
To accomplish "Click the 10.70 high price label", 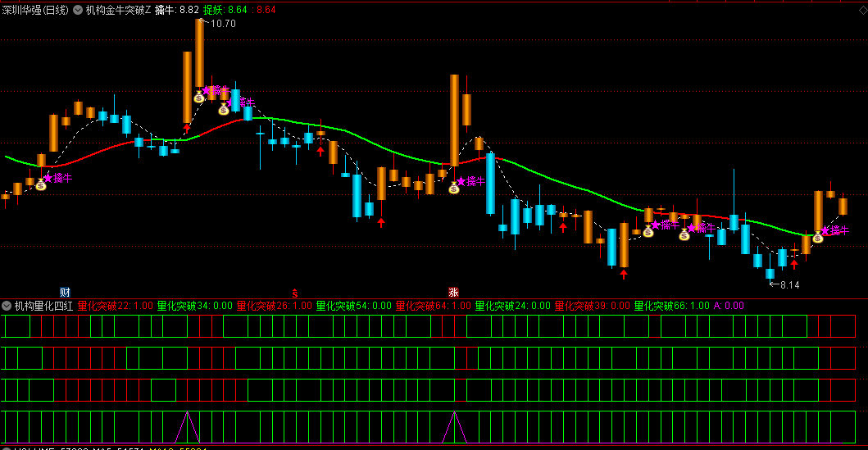I will 223,23.
